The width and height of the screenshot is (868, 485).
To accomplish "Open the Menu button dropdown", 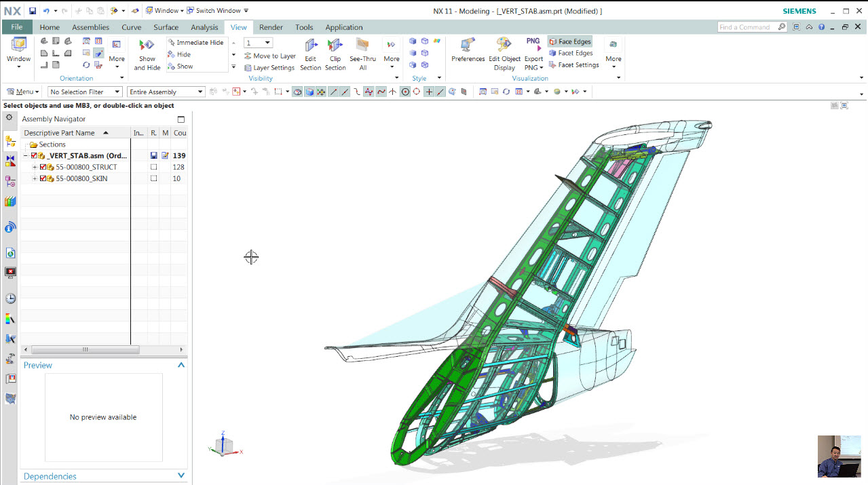I will point(22,91).
